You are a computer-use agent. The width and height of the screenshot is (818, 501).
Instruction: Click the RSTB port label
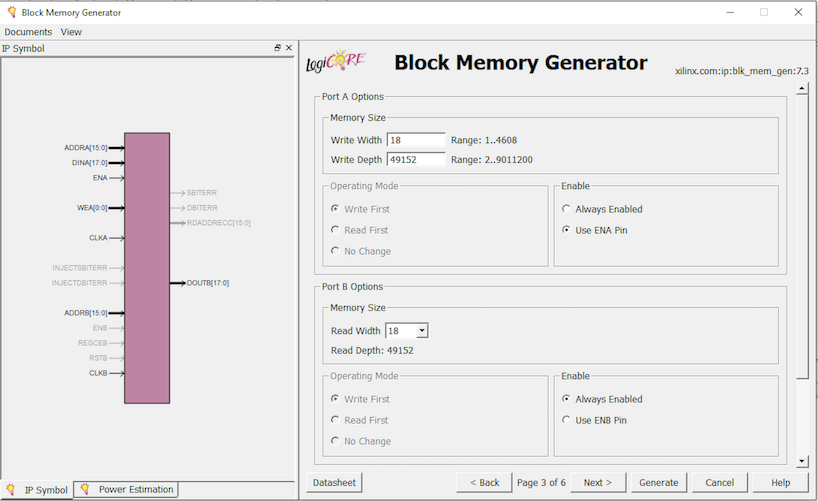[98, 358]
